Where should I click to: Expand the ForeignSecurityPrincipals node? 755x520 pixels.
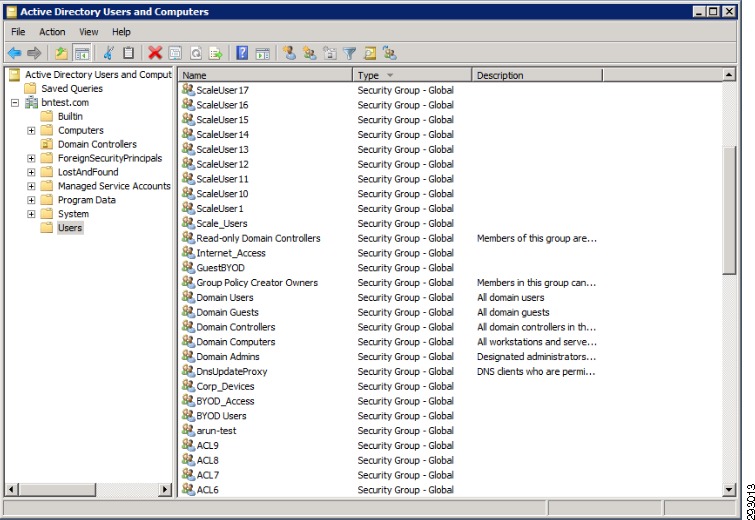point(31,158)
